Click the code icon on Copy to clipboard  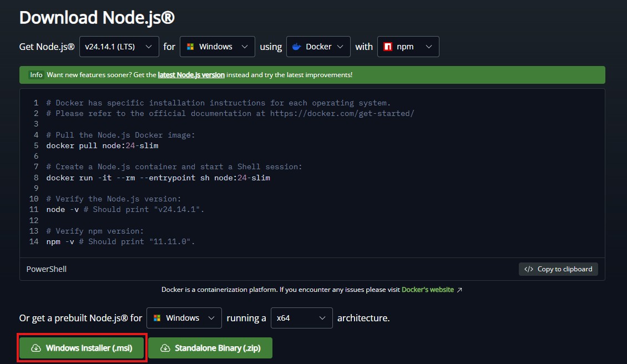click(x=529, y=269)
